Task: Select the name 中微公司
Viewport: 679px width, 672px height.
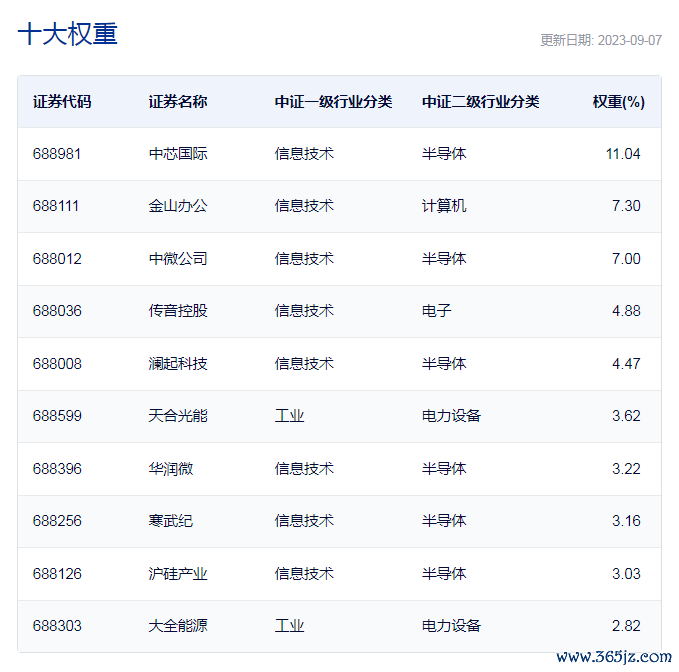Action: pyautogui.click(x=178, y=259)
